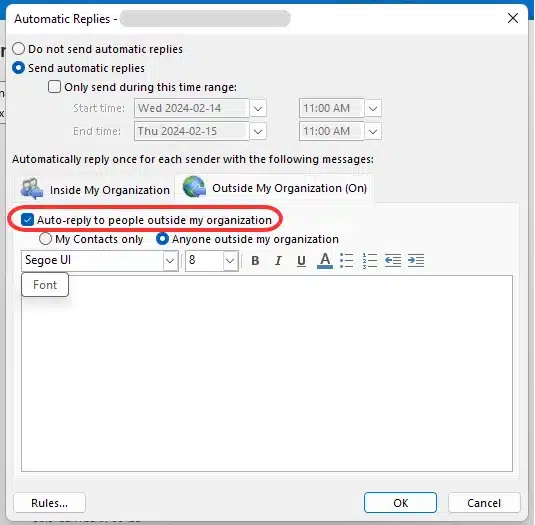Open the Start time hour dropdown

pos(373,108)
